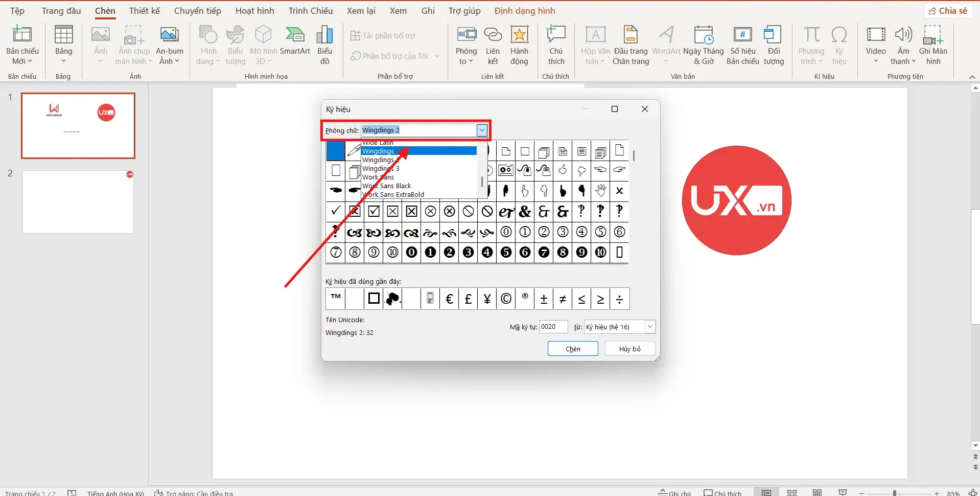The height and width of the screenshot is (496, 980).
Task: Open the Tệp file tab
Action: [x=17, y=11]
